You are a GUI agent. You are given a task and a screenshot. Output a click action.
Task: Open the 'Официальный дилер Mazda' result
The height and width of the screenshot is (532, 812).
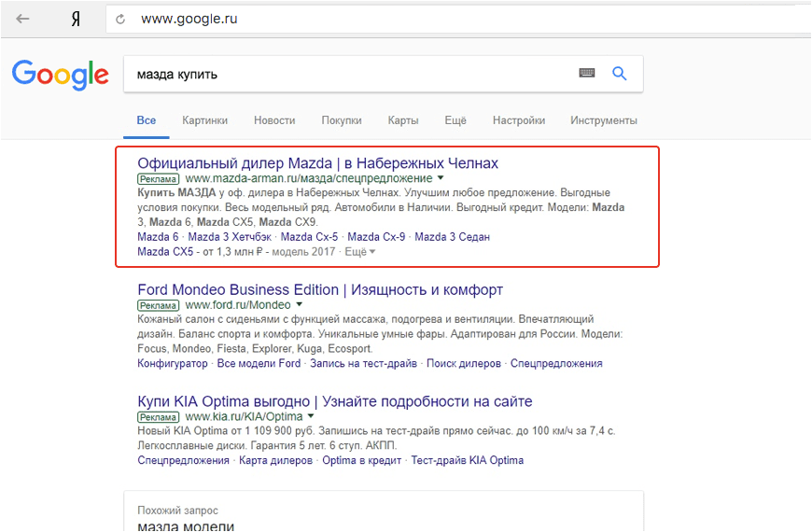click(x=317, y=163)
